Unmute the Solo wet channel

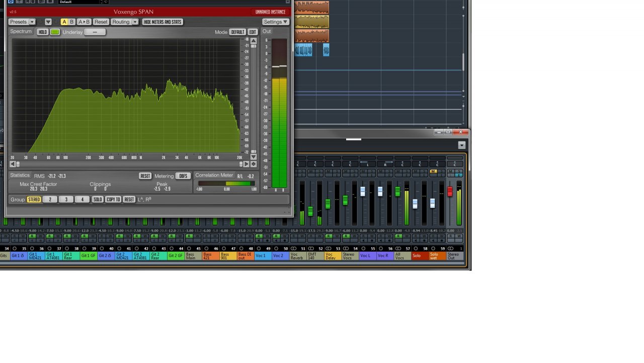[x=433, y=172]
